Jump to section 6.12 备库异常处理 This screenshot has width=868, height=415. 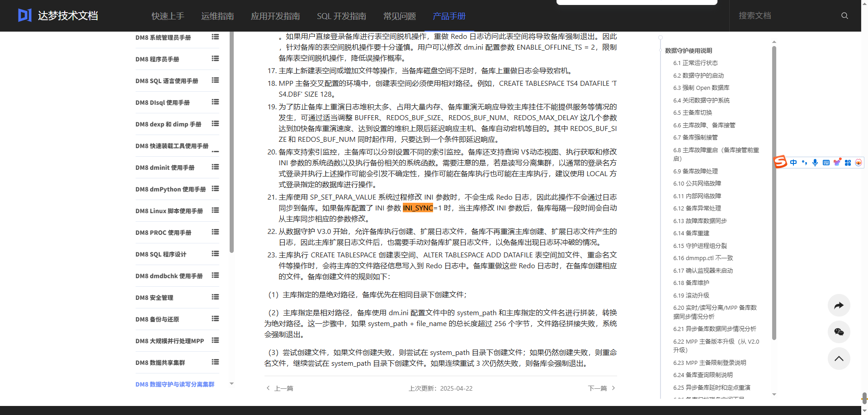coord(697,208)
